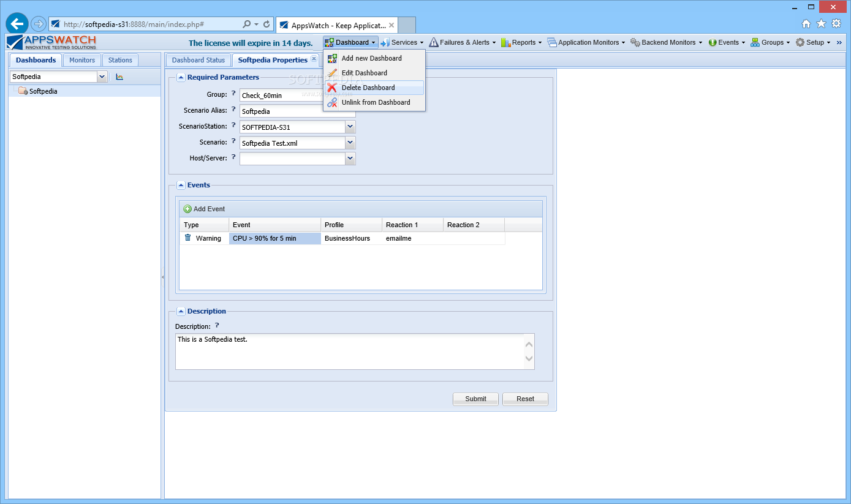Image resolution: width=851 pixels, height=504 pixels.
Task: Click the Description text area
Action: coord(355,352)
